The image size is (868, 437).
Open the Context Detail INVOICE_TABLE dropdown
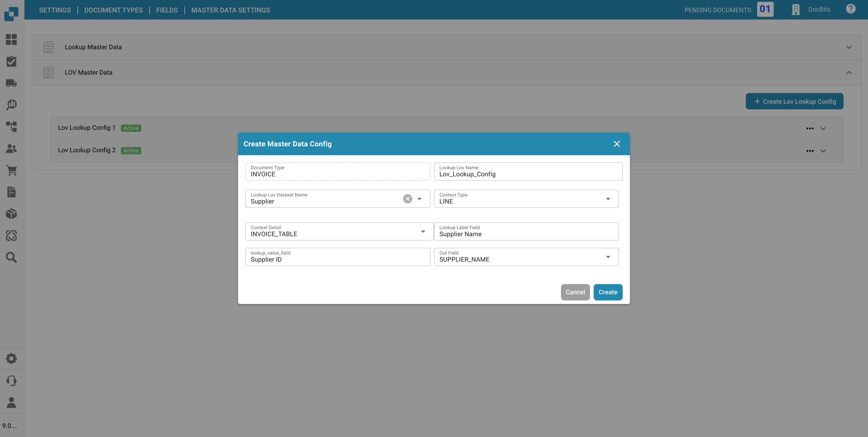coord(423,232)
